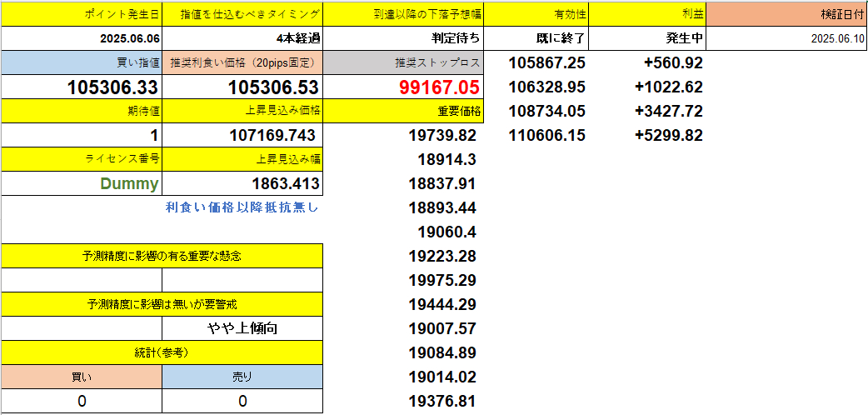Select the price 19223.28
868x415 pixels.
pos(442,256)
